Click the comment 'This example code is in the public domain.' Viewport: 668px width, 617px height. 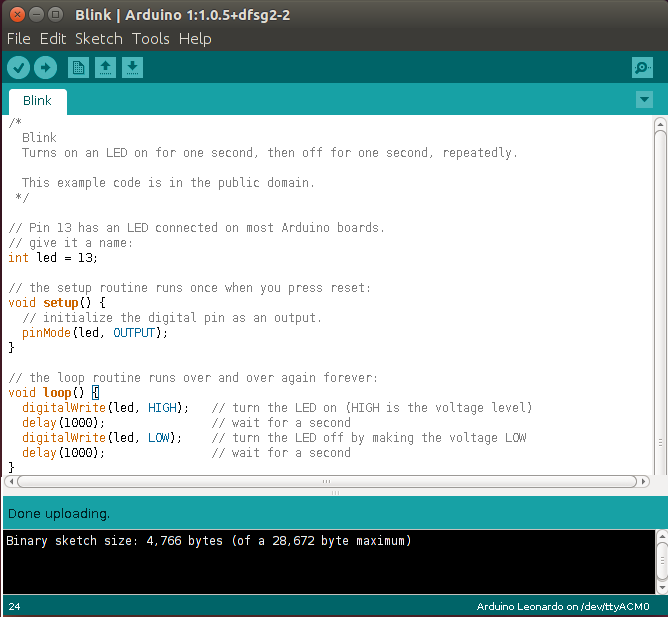click(168, 183)
